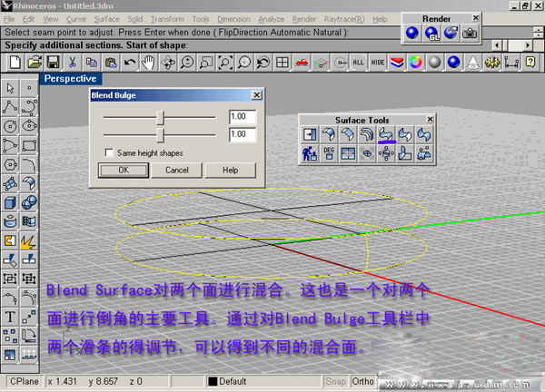Click the Undo arrow icon

129,62
